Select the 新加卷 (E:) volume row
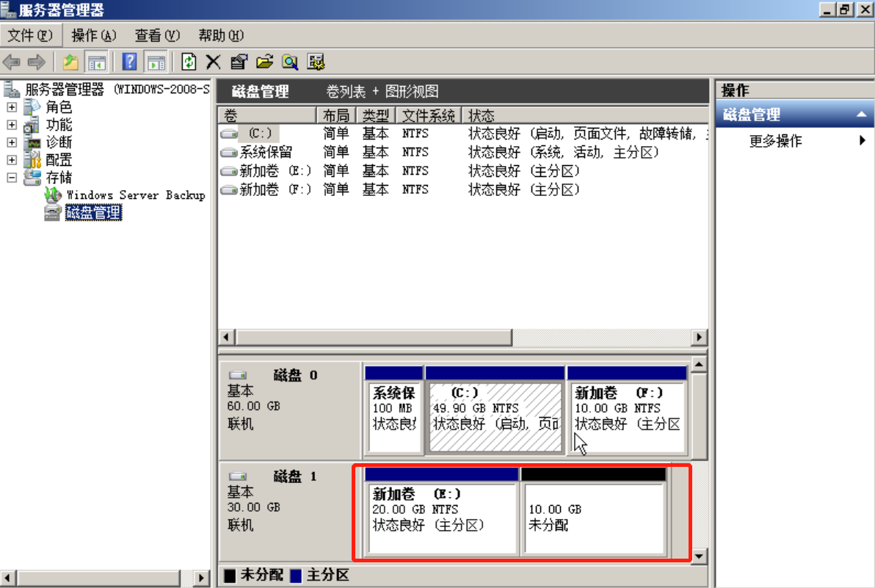The width and height of the screenshot is (875, 588). click(x=463, y=171)
